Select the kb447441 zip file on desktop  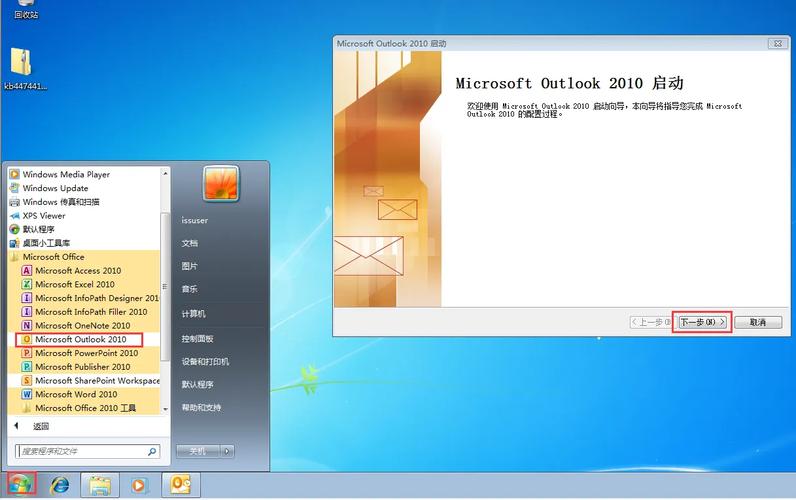[24, 69]
